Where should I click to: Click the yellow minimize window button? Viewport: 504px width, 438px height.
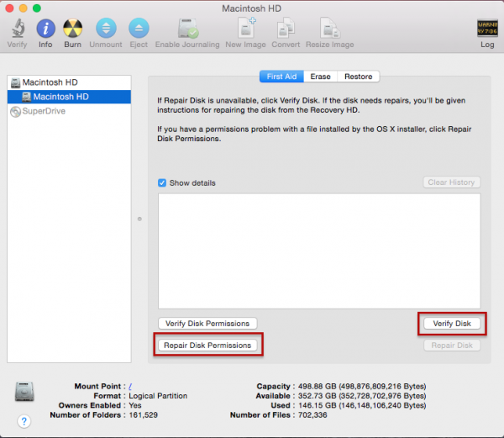click(24, 8)
